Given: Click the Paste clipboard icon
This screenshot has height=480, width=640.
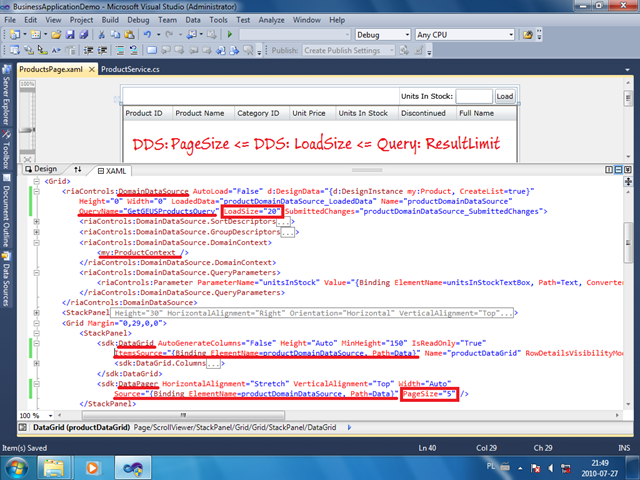Looking at the screenshot, I should 129,35.
